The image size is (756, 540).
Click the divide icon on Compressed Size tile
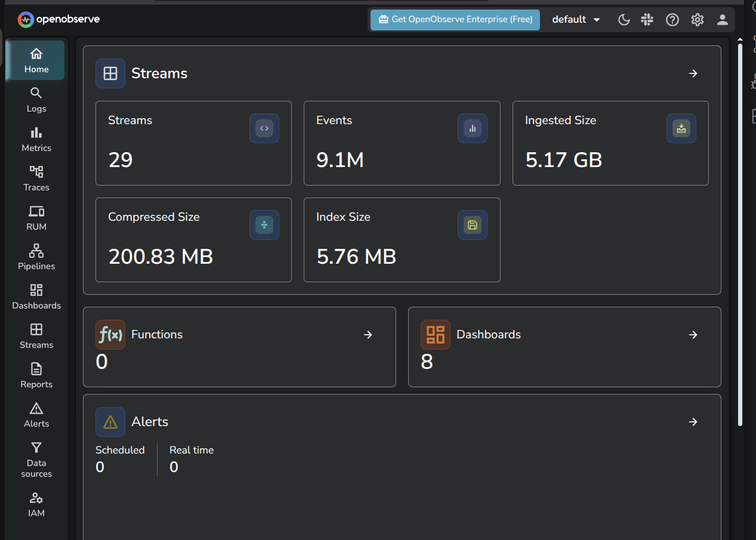[264, 225]
